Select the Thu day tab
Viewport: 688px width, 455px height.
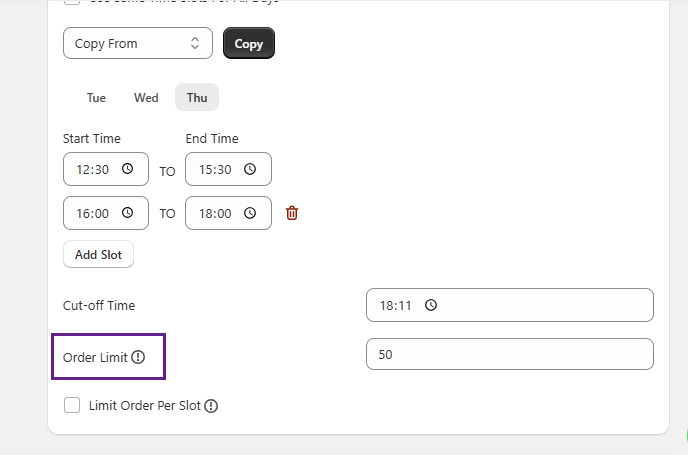(197, 98)
